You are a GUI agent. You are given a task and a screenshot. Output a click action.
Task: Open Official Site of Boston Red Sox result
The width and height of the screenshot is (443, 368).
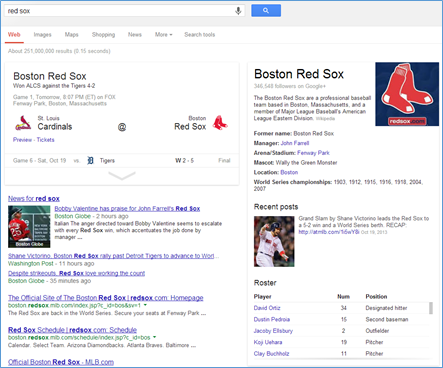106,298
